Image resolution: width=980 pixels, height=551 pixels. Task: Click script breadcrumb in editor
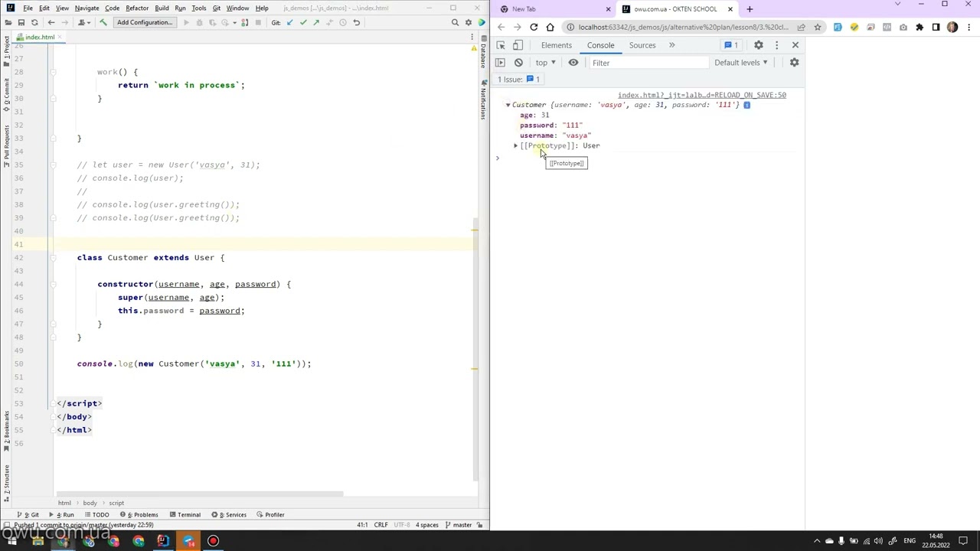[116, 503]
